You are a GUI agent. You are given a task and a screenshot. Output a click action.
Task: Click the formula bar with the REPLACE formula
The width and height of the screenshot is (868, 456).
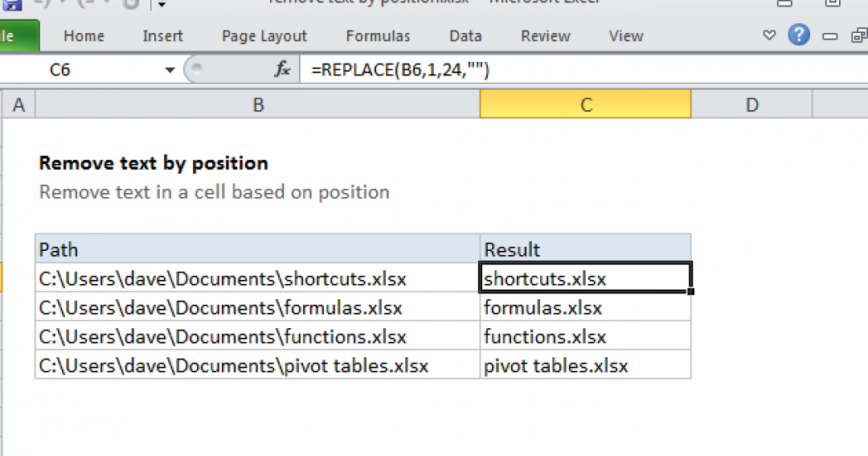coord(584,70)
